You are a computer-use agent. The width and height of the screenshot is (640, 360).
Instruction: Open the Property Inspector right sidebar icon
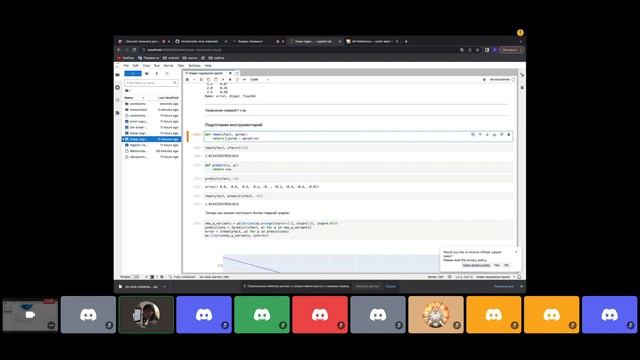522,75
